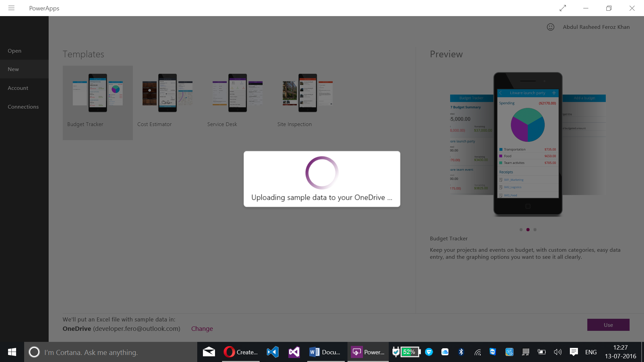Open Visual Studio Code from taskbar

(x=273, y=352)
